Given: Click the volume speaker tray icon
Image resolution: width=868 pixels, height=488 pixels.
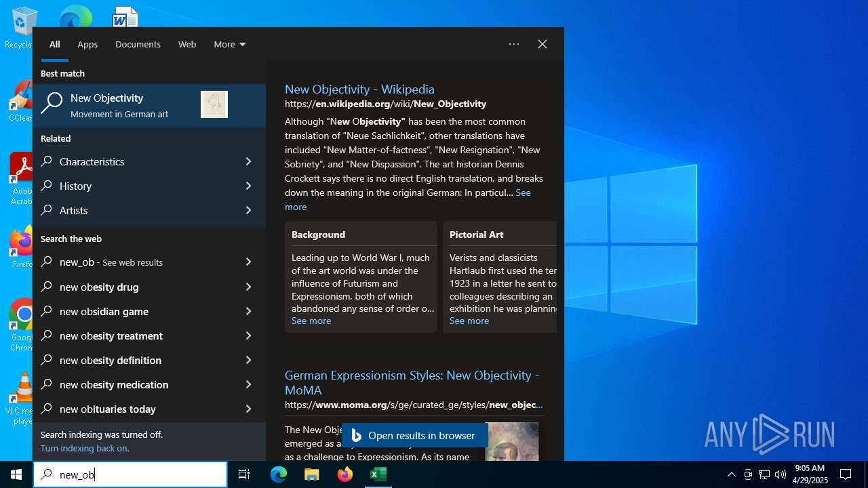Looking at the screenshot, I should [x=781, y=474].
